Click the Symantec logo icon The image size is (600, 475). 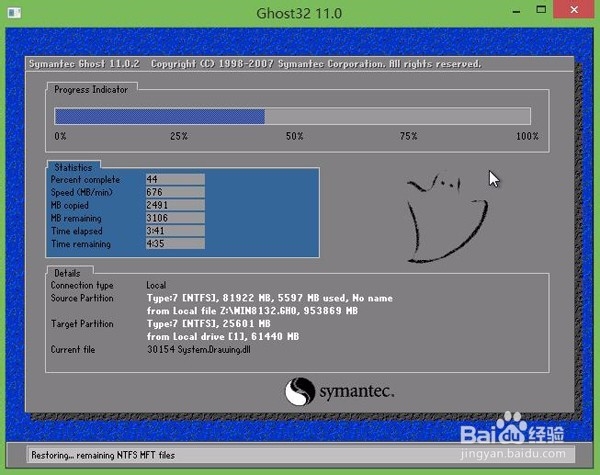300,391
